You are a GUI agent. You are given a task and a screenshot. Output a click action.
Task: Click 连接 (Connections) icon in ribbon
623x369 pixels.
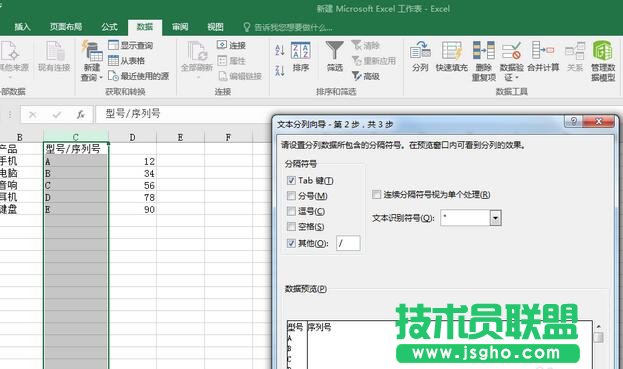[222, 45]
